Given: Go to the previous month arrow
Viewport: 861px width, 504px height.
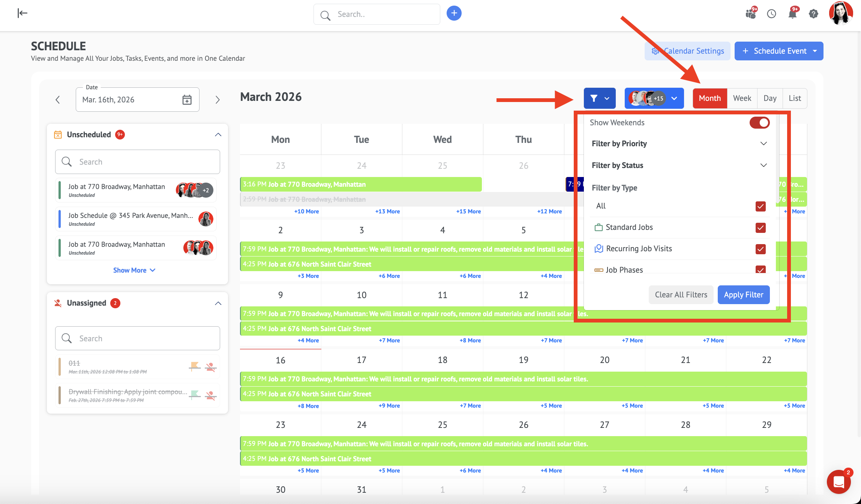Looking at the screenshot, I should tap(57, 100).
